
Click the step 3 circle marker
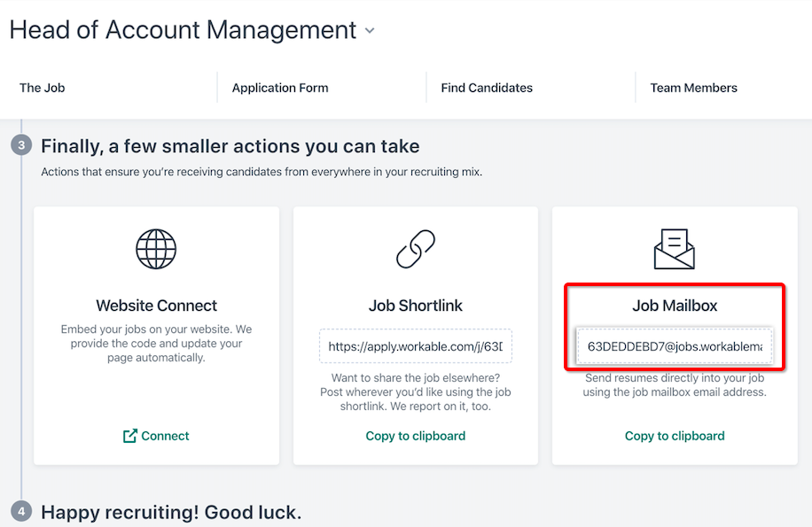[21, 146]
